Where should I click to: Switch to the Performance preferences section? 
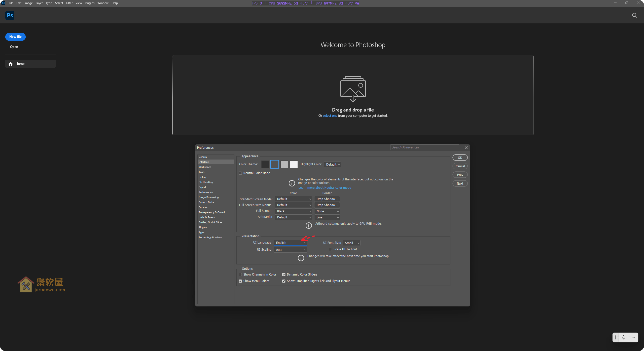[x=206, y=192]
